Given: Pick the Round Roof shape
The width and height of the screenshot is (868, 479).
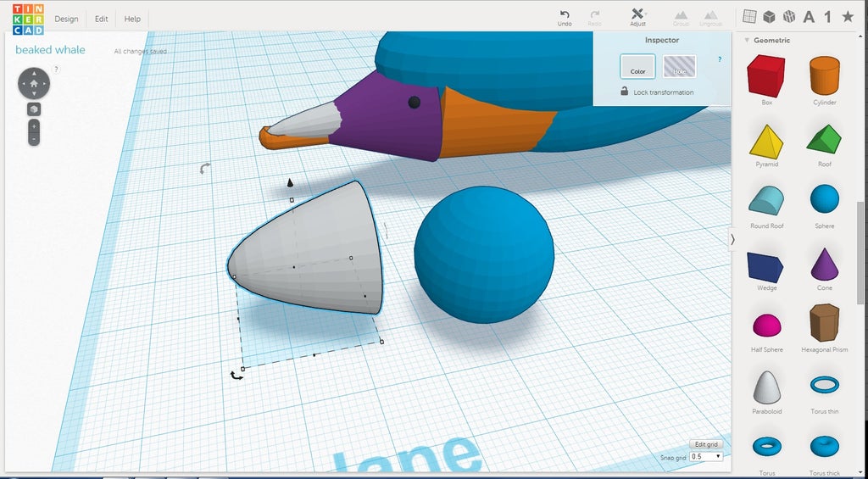Looking at the screenshot, I should point(766,200).
